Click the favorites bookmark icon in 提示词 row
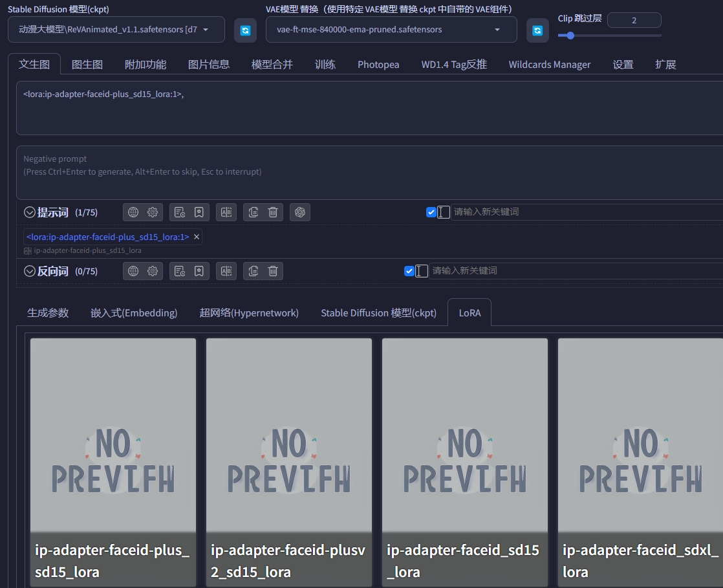 [x=199, y=212]
